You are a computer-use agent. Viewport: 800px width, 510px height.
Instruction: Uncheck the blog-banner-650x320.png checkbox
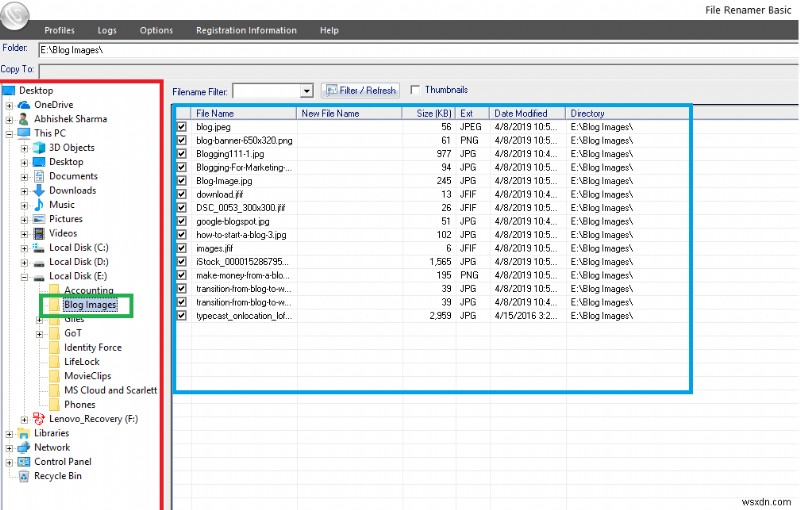point(182,140)
